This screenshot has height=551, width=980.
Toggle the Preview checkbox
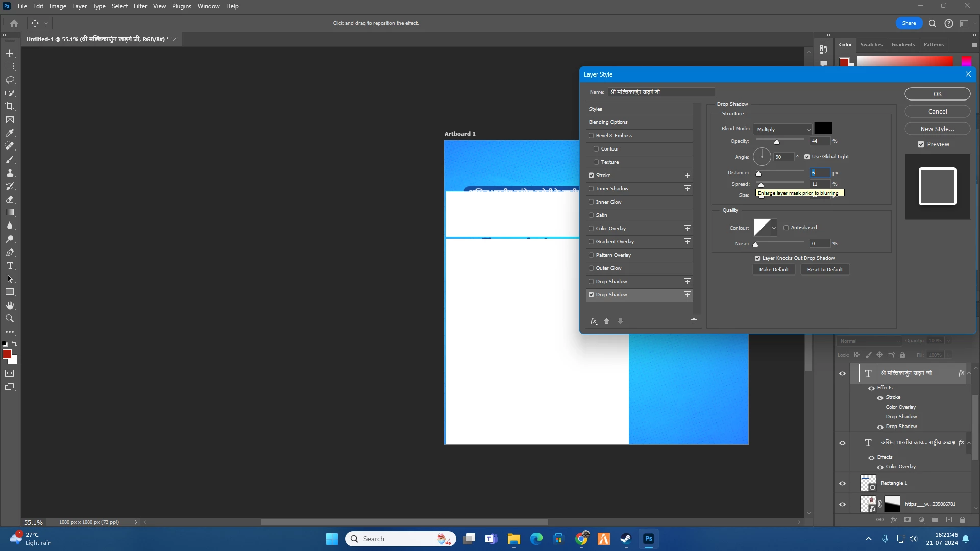coord(921,144)
